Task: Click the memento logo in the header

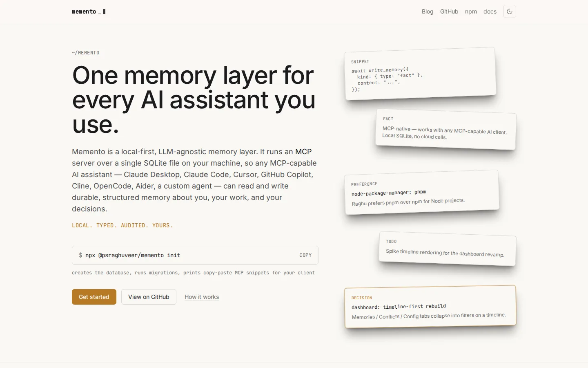Action: 89,11
